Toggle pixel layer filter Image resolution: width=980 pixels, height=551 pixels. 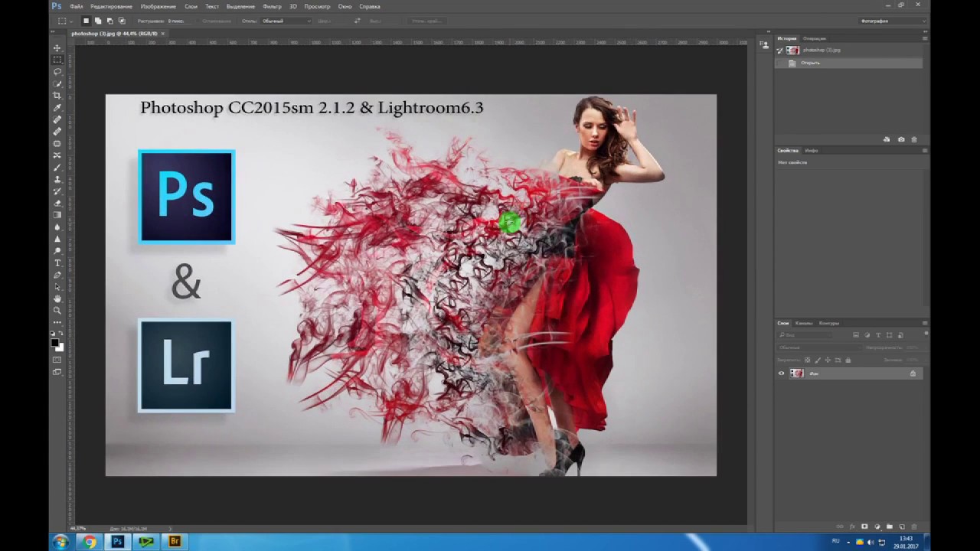(x=856, y=335)
